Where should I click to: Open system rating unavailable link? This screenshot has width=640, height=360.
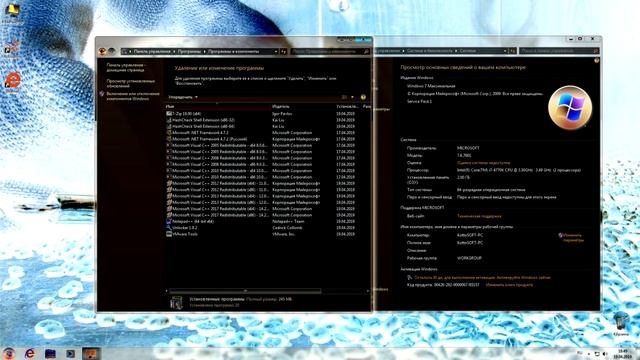483,163
